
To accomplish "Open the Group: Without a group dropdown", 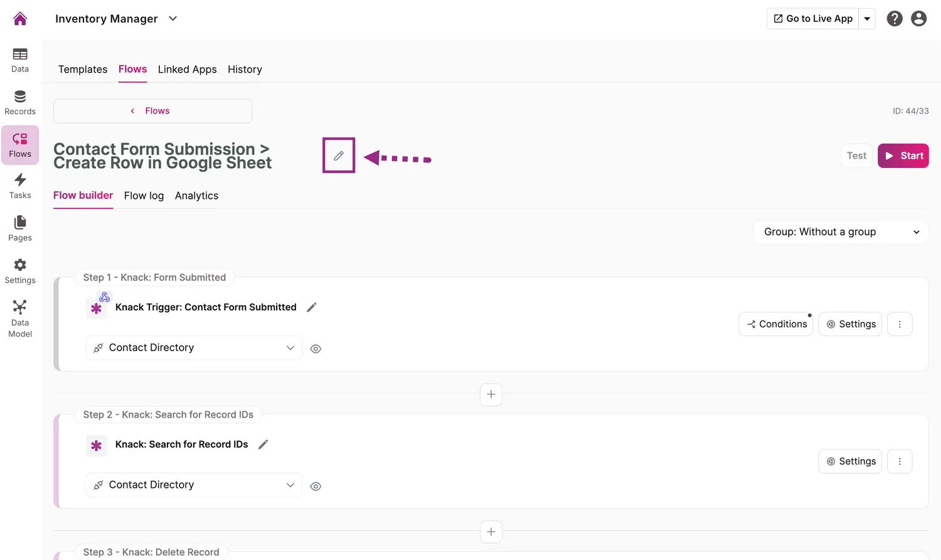I will [x=841, y=232].
